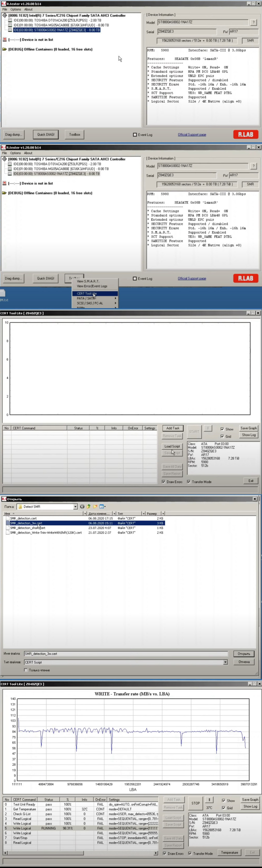Click the R.LAB logo in the upper R.tester window
The height and width of the screenshot is (868, 262).
[246, 134]
